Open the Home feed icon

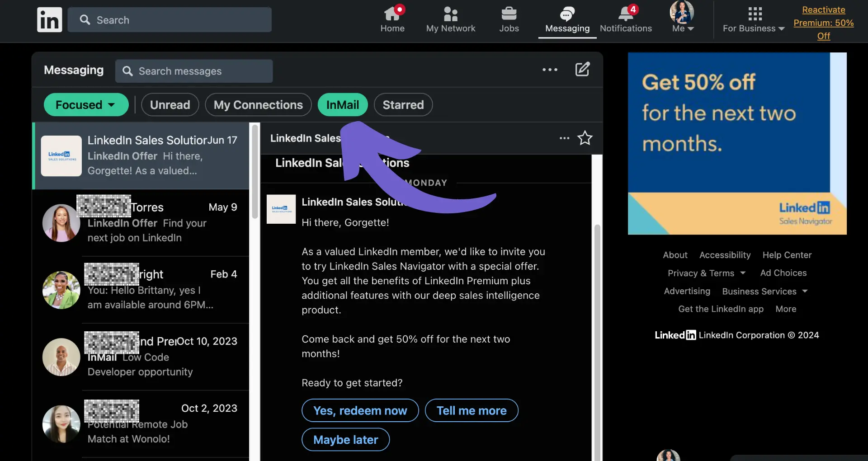pos(392,20)
